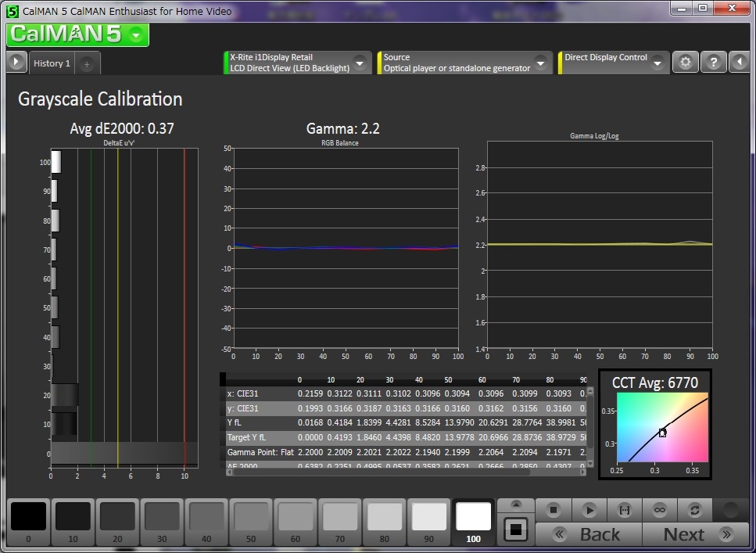Select the 50 percent gray swatch
This screenshot has height=553, width=756.
click(252, 518)
